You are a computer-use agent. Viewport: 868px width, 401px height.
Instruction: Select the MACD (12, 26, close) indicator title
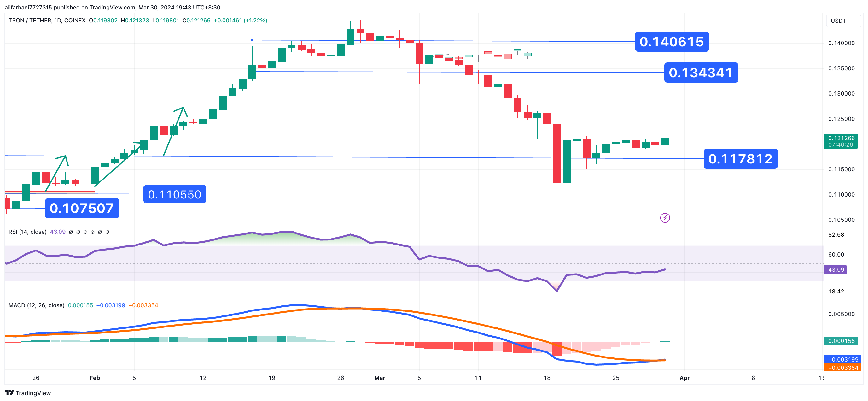(x=36, y=305)
